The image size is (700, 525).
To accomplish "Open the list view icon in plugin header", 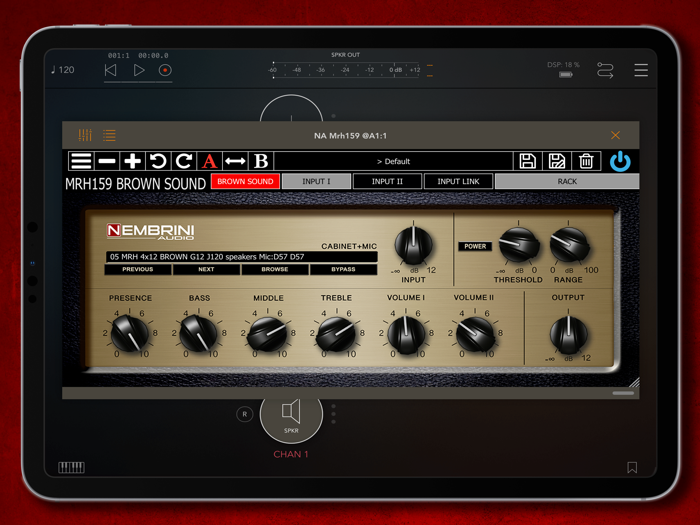I will (x=109, y=135).
